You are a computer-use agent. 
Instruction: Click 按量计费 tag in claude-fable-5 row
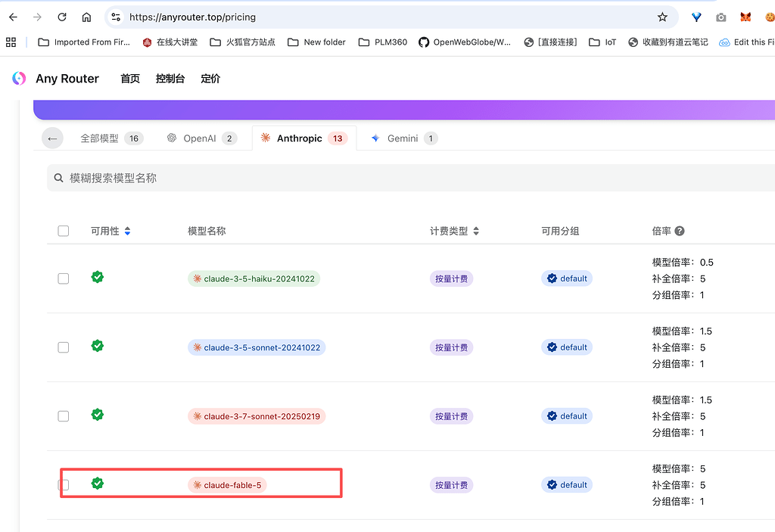point(451,485)
